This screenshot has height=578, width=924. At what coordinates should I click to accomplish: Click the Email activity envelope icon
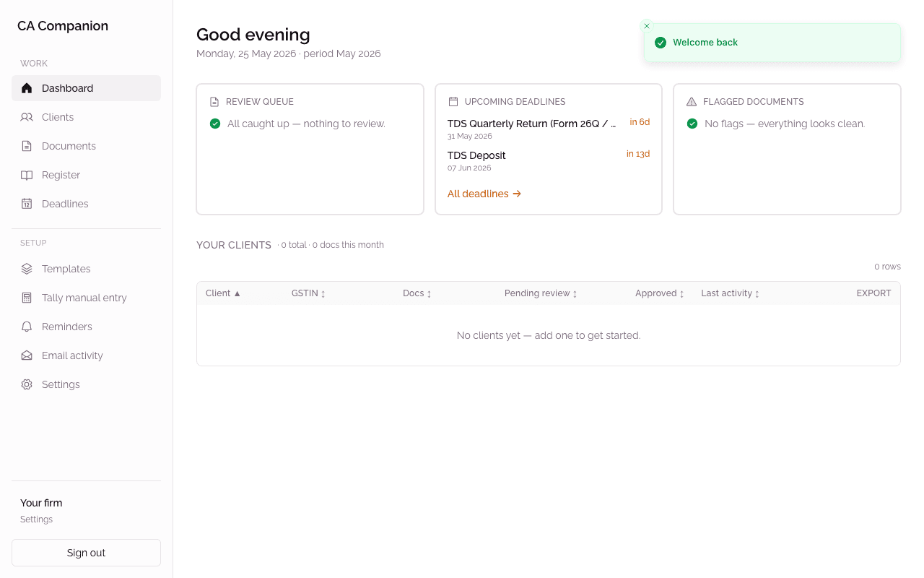[27, 355]
